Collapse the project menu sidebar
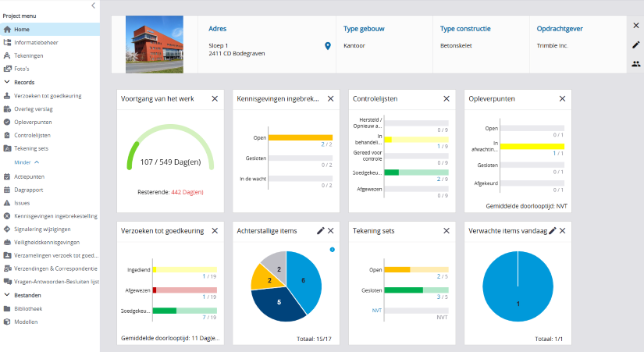 pos(94,5)
